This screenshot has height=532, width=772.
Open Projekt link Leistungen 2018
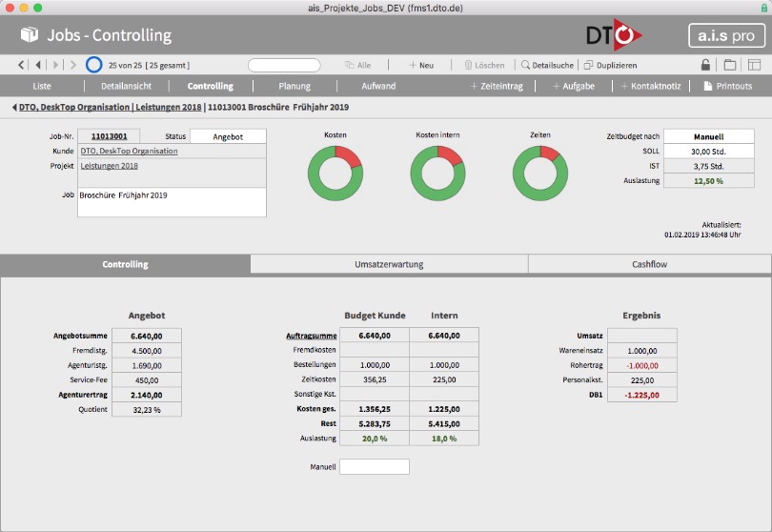[110, 166]
